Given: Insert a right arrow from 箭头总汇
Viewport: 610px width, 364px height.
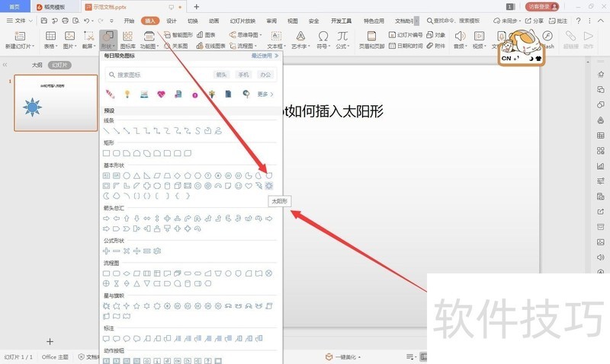Looking at the screenshot, I should point(107,219).
